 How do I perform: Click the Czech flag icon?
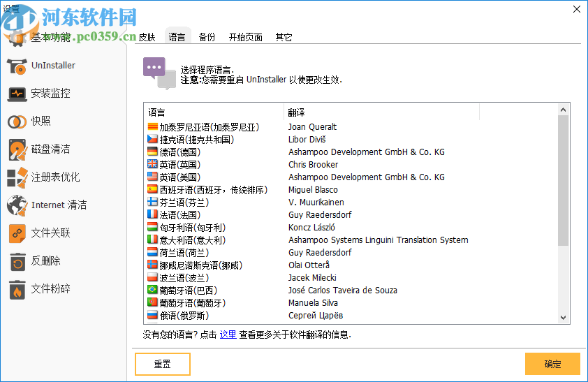coord(152,139)
